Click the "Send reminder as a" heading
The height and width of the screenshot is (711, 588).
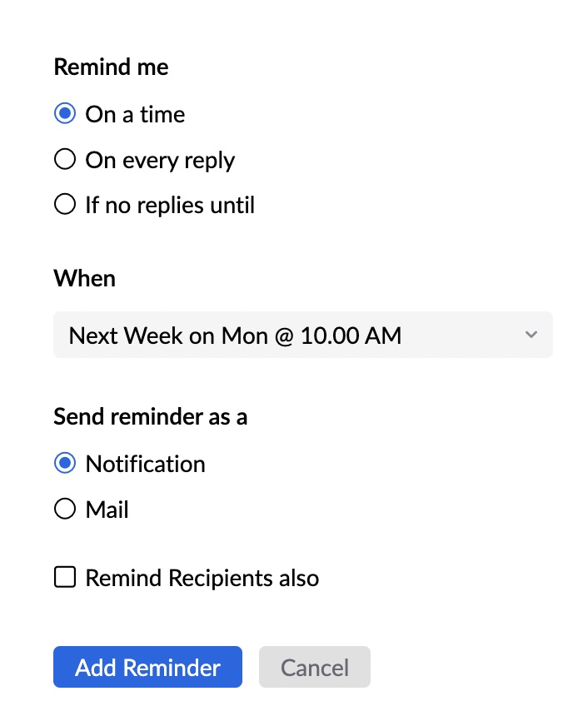[x=151, y=416]
